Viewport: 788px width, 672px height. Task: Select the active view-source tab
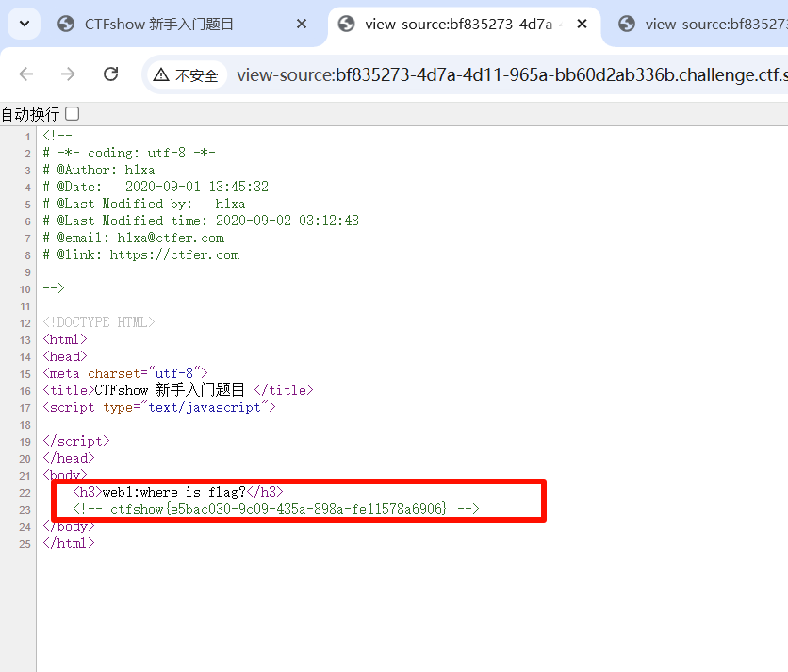click(452, 25)
